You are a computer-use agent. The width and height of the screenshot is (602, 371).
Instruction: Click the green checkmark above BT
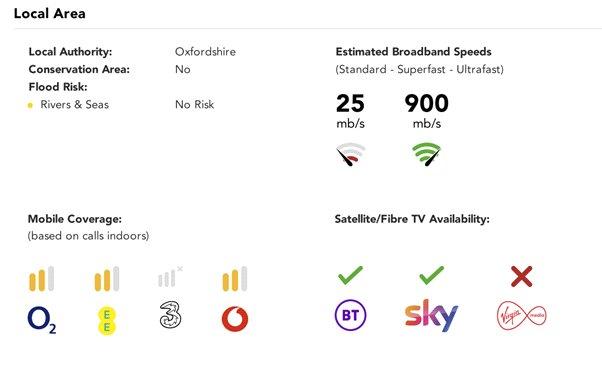350,275
